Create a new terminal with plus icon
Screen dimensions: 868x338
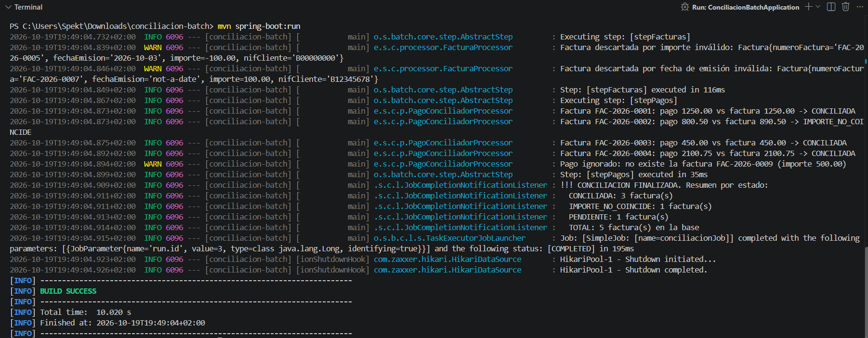pos(809,7)
